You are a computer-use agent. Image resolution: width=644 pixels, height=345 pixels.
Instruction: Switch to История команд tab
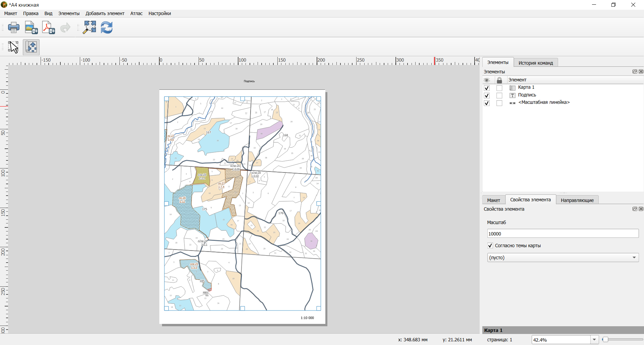point(536,63)
